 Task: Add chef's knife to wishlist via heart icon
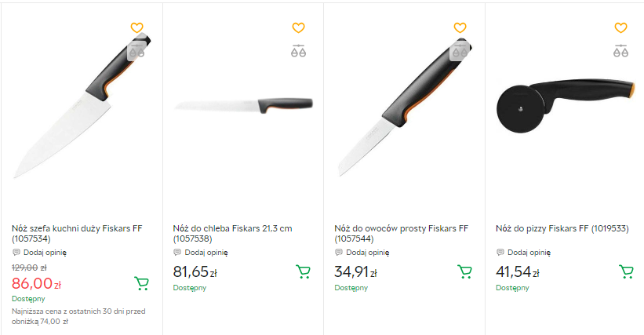[x=136, y=28]
